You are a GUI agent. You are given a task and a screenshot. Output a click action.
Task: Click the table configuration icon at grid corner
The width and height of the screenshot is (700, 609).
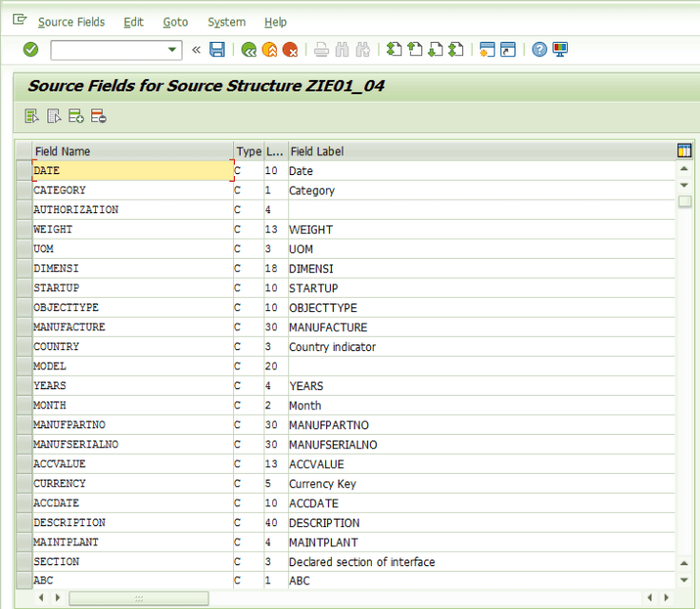point(684,150)
